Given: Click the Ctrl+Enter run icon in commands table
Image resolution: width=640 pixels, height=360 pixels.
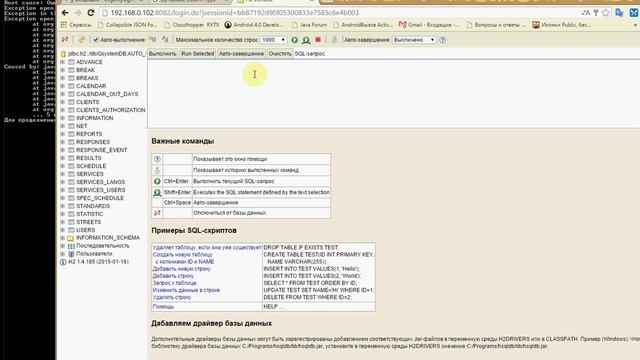Looking at the screenshot, I should point(157,181).
